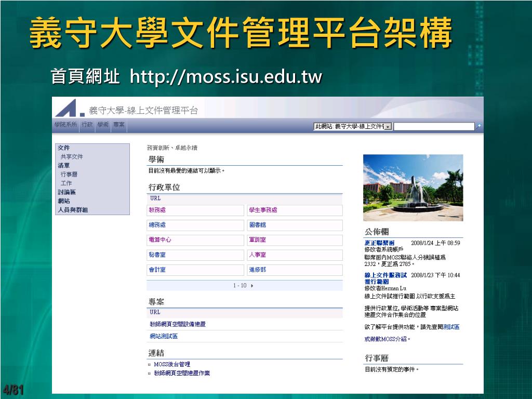Click the next page arrow beside 1 - 10

tap(252, 286)
